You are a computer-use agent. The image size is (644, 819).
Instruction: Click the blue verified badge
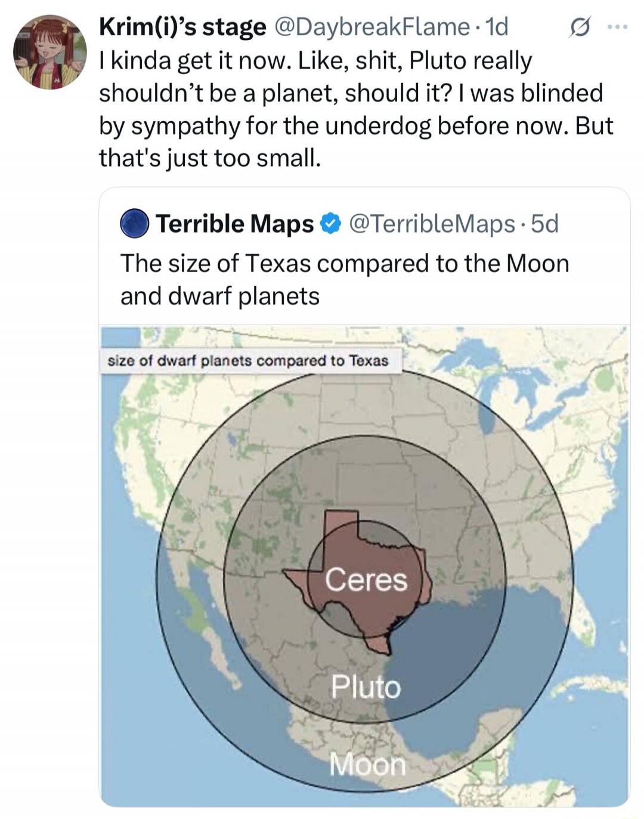click(x=330, y=224)
